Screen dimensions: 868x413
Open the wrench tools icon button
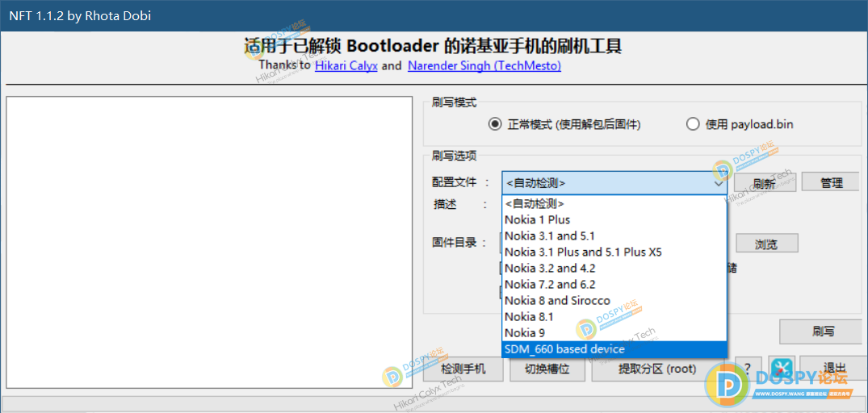[x=782, y=368]
